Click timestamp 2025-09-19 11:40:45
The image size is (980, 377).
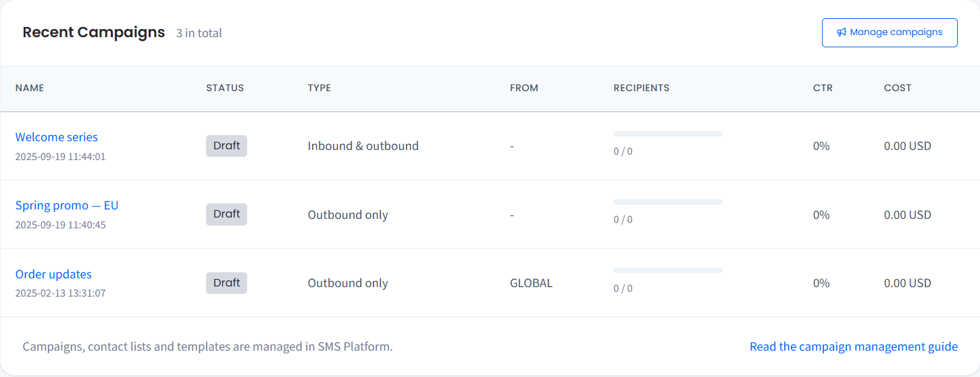(61, 225)
